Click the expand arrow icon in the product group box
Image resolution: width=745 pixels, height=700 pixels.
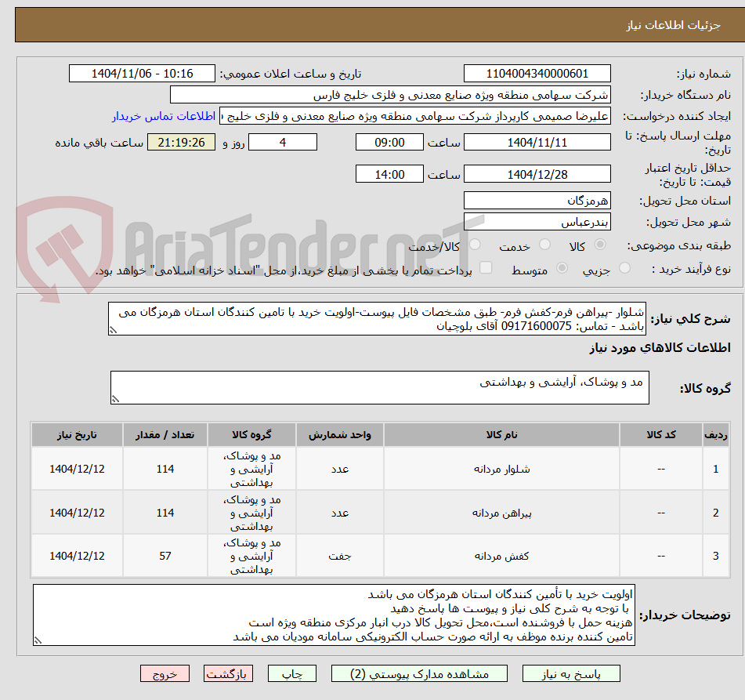[117, 398]
